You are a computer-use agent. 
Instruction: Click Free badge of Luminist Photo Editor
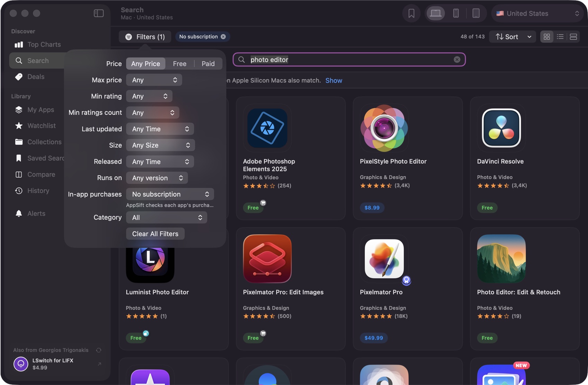click(x=136, y=338)
